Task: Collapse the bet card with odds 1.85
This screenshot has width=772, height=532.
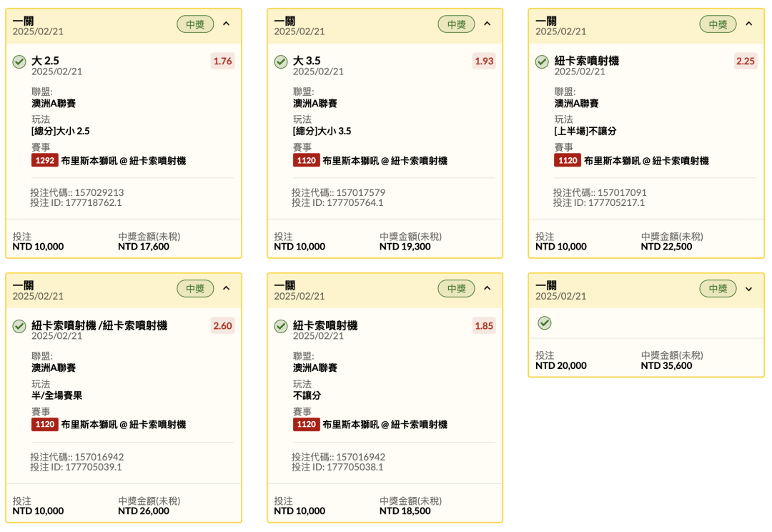Action: point(488,288)
